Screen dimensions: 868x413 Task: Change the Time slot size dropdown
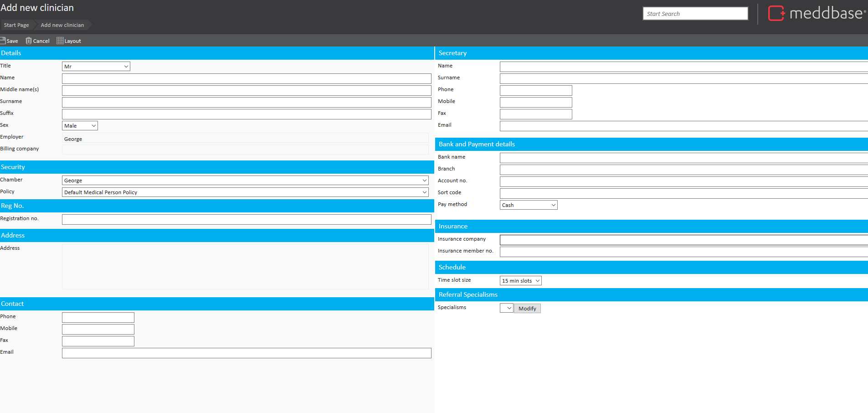tap(520, 281)
